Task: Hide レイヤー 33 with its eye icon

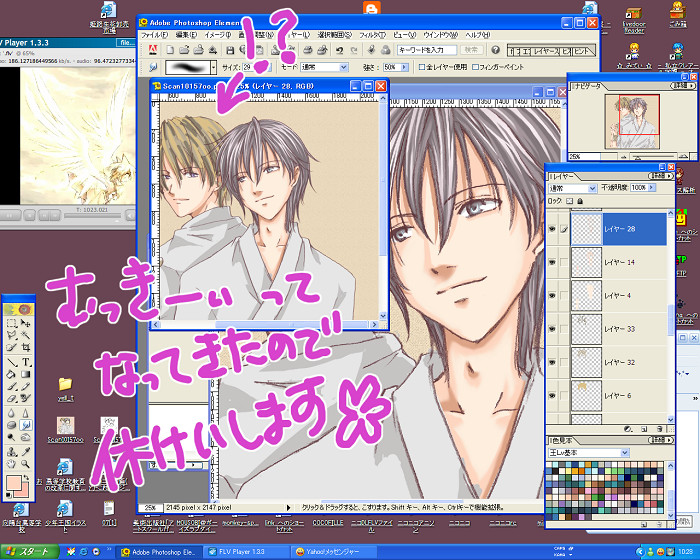Action: [552, 329]
